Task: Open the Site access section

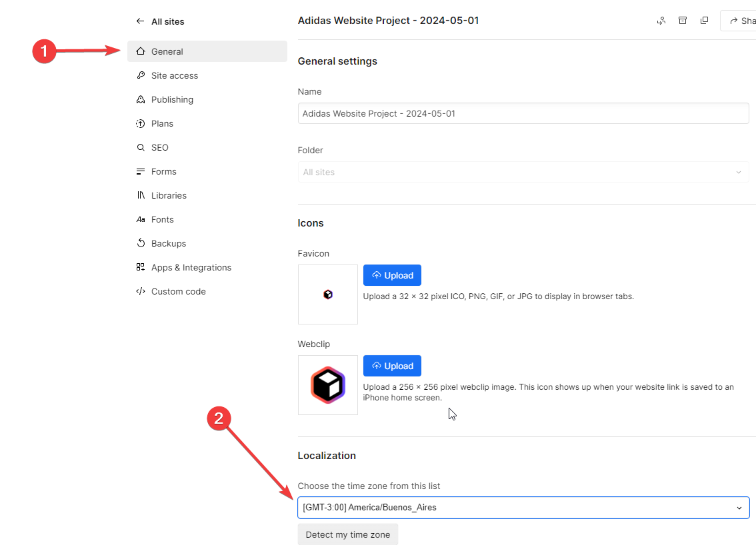Action: [x=207, y=75]
